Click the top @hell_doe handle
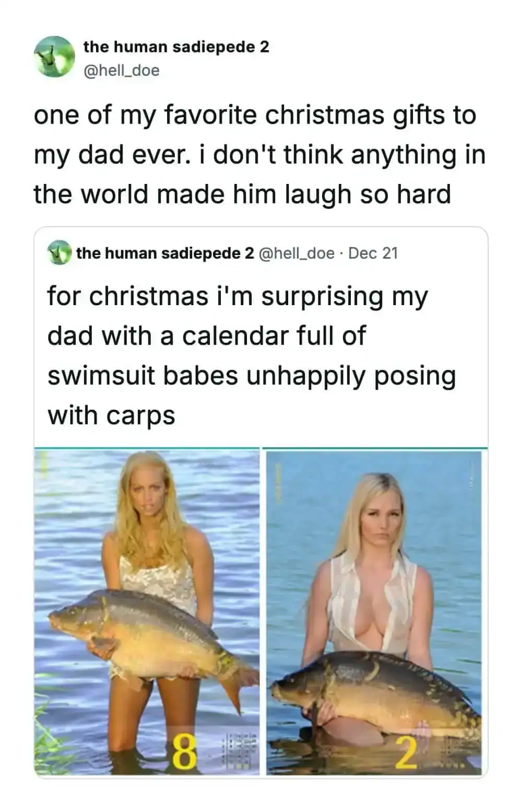520x812 pixels. (x=121, y=70)
